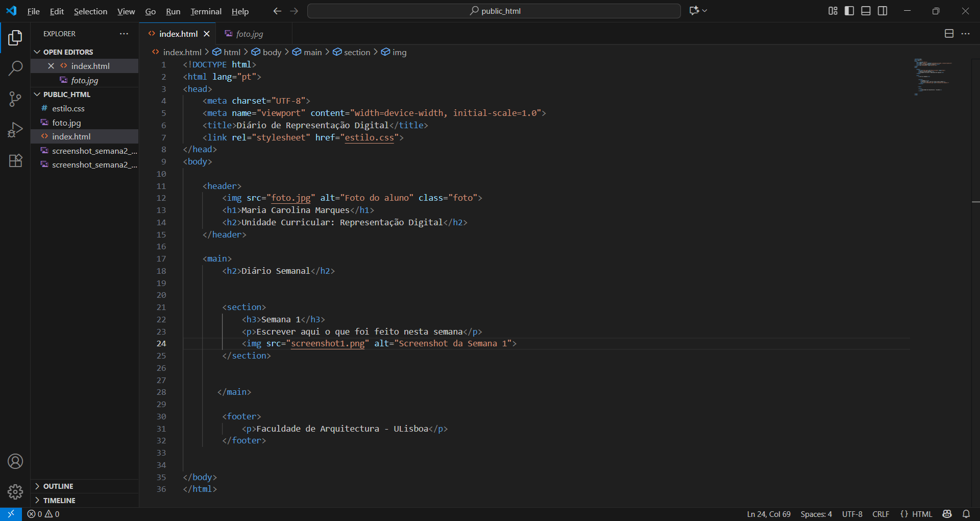The height and width of the screenshot is (521, 980).
Task: Open the Search view in activity bar
Action: point(15,68)
